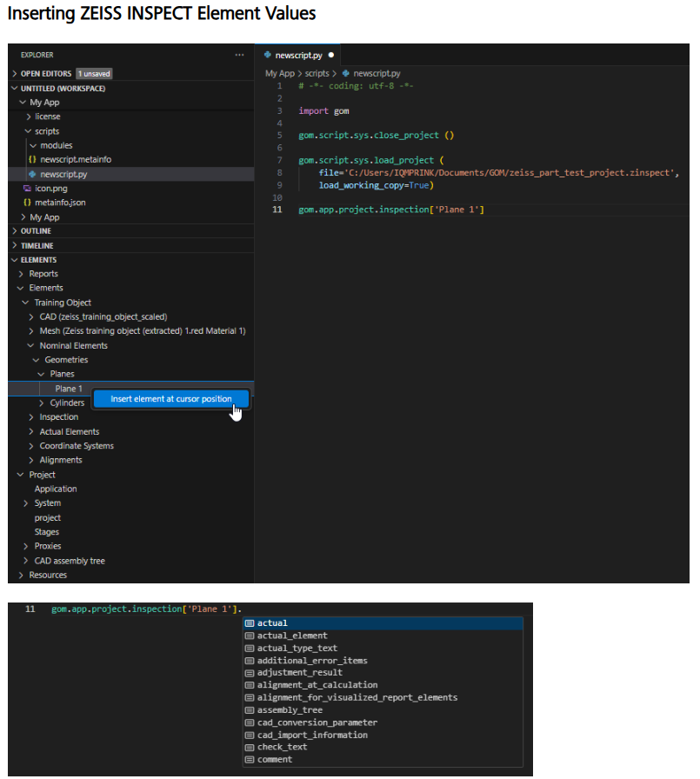Click scripts in the breadcrumb
700x779 pixels.
(317, 74)
